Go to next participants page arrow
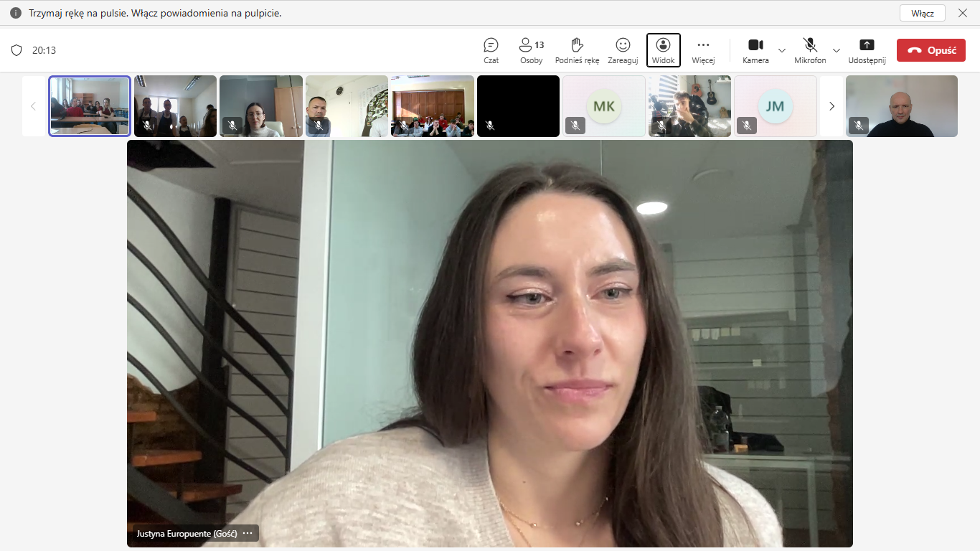 [831, 106]
